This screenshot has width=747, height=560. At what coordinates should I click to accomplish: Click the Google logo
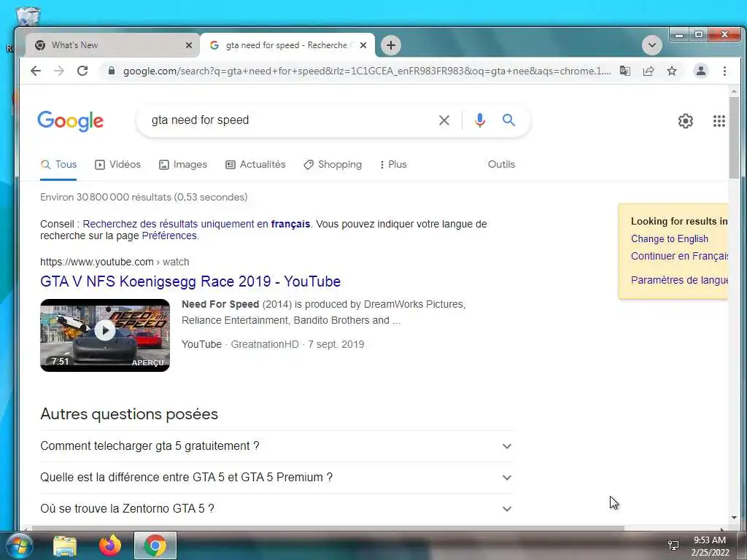click(x=71, y=121)
